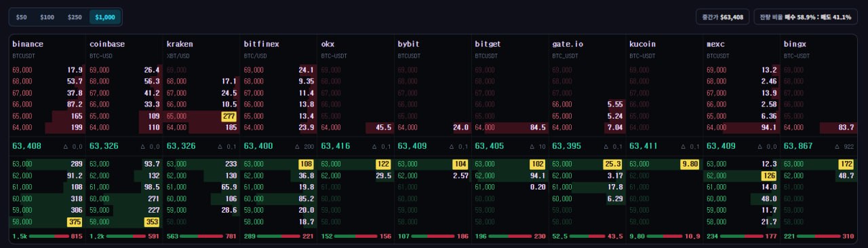
Task: Click highlighted 108 bid in bitfinex column
Action: (x=307, y=164)
